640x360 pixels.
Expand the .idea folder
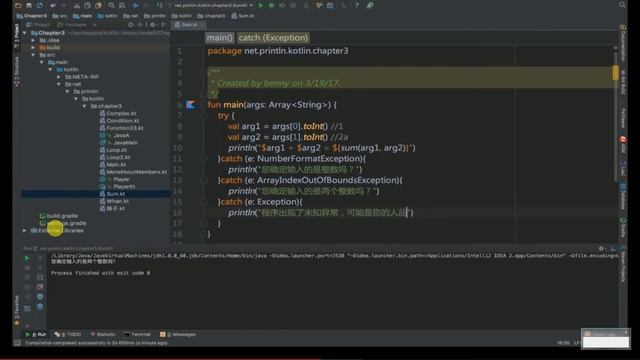coord(33,40)
